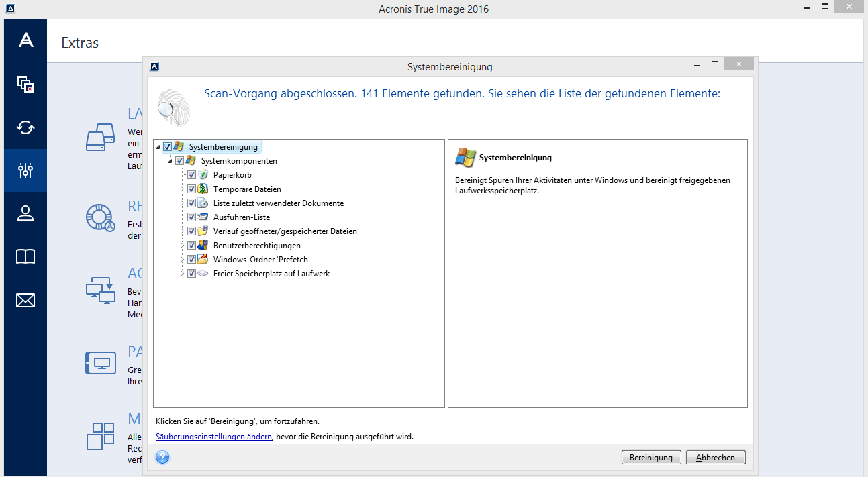Screen dimensions: 868x477
Task: Open the Help book icon in sidebar
Action: (26, 256)
